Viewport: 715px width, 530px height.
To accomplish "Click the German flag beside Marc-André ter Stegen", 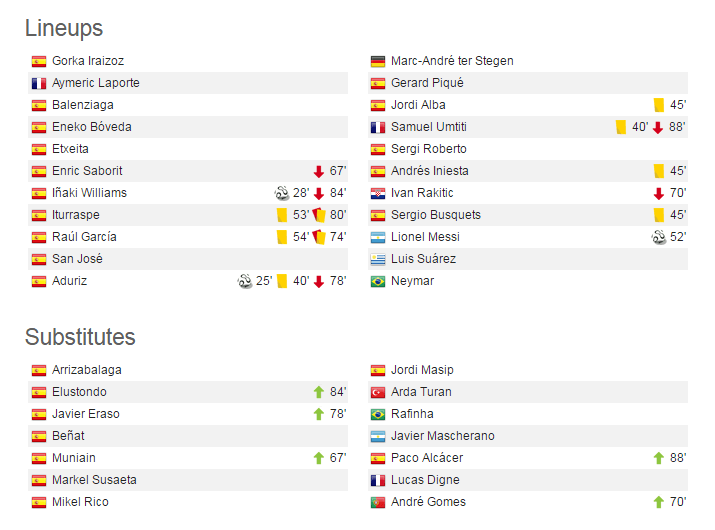I will click(x=378, y=61).
